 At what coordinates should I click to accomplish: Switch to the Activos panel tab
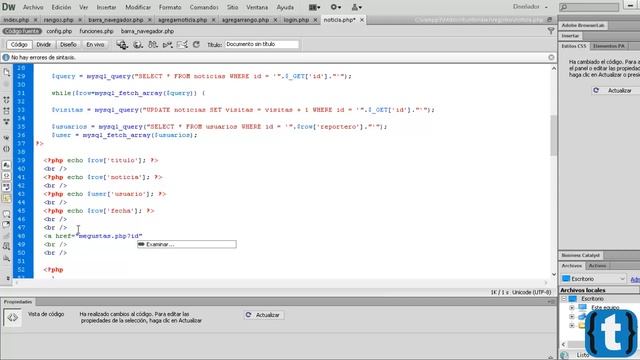coord(597,266)
